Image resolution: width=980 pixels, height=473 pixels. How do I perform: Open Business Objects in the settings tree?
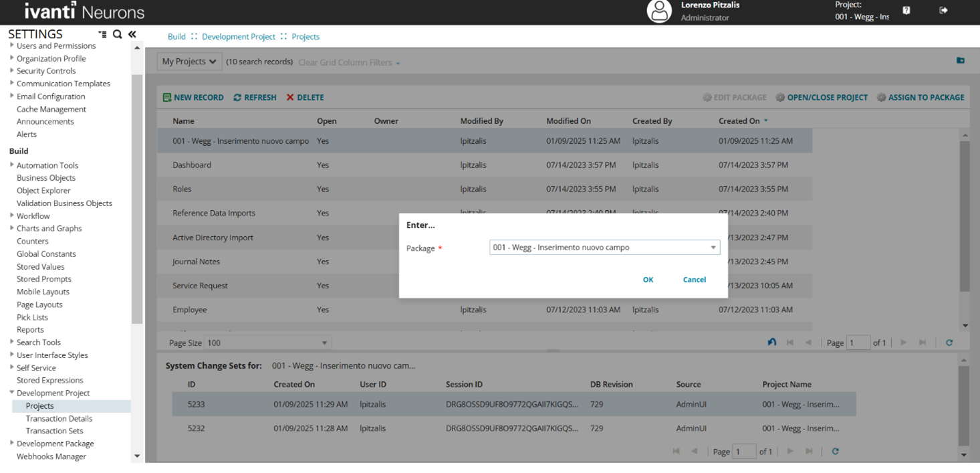(x=46, y=178)
